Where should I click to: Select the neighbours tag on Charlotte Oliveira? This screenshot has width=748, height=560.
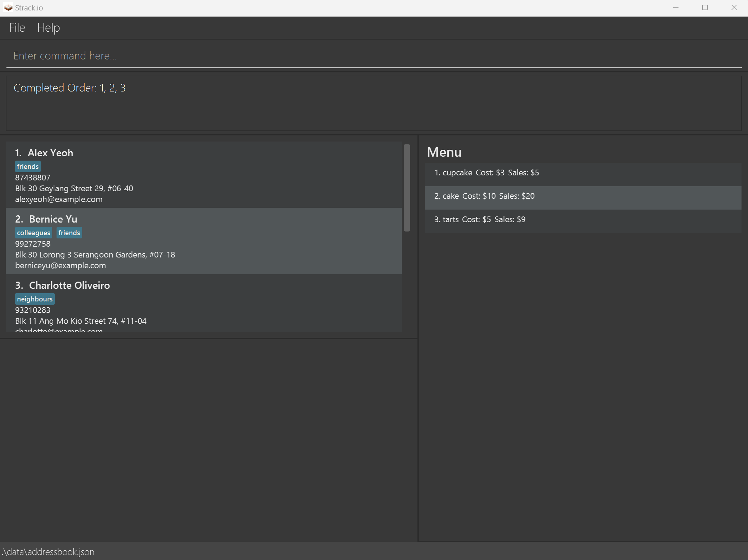35,299
